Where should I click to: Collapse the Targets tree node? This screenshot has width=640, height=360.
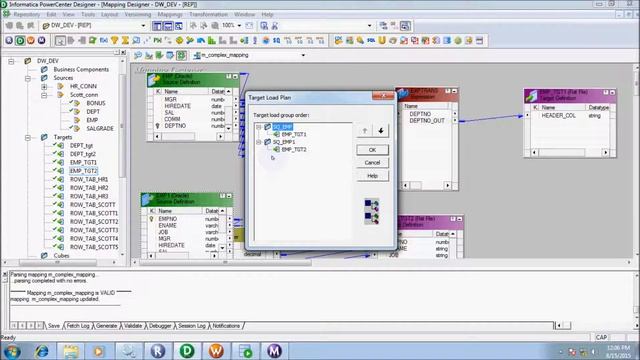[x=28, y=138]
